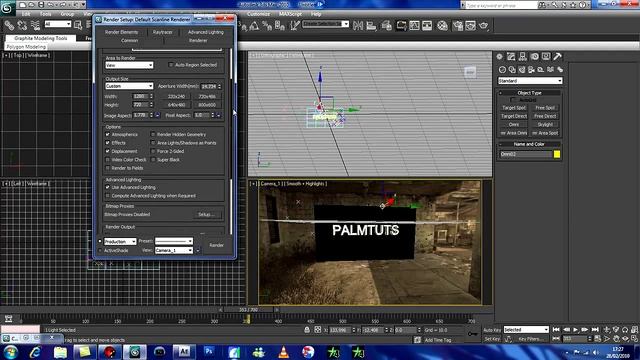640x360 pixels.
Task: Select the Shapes category icon
Action: coord(512,70)
